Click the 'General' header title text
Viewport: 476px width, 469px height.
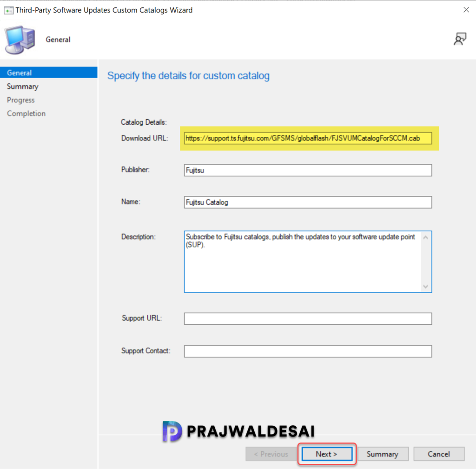[58, 40]
